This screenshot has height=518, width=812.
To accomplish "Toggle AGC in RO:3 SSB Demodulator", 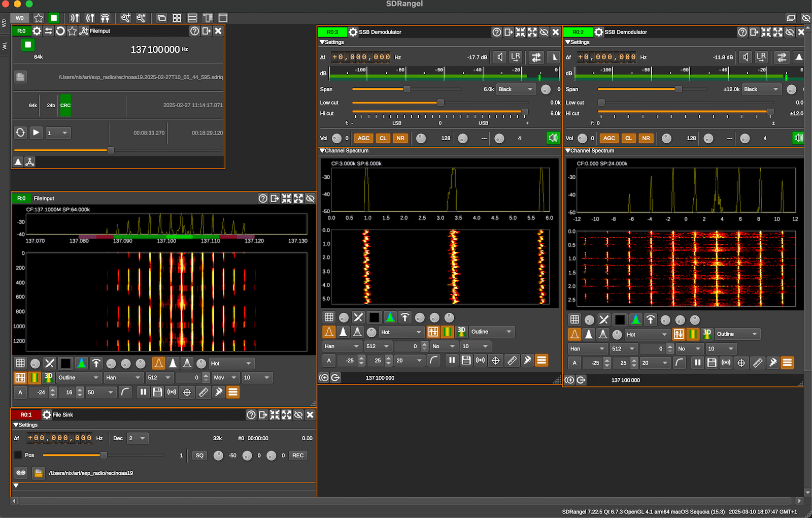I will pos(364,138).
